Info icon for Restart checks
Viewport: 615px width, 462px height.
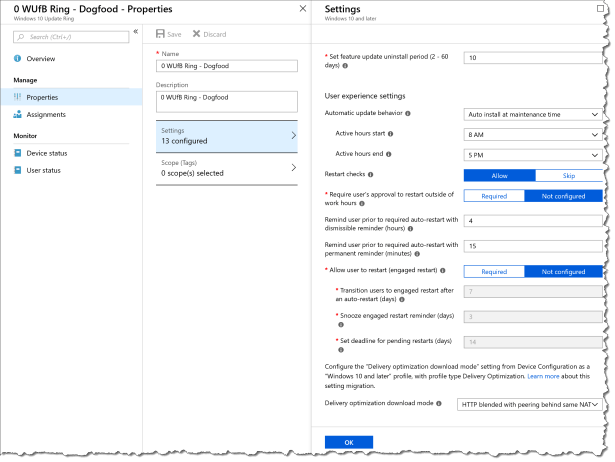click(x=371, y=175)
